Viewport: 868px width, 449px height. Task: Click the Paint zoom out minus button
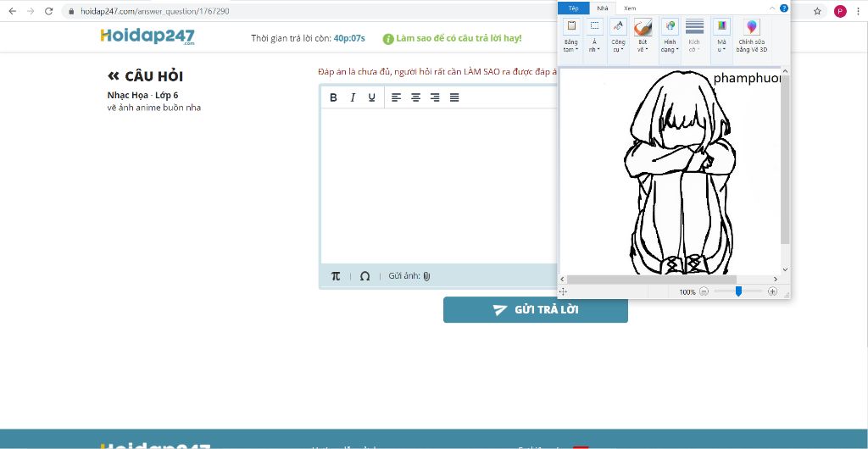(x=704, y=291)
